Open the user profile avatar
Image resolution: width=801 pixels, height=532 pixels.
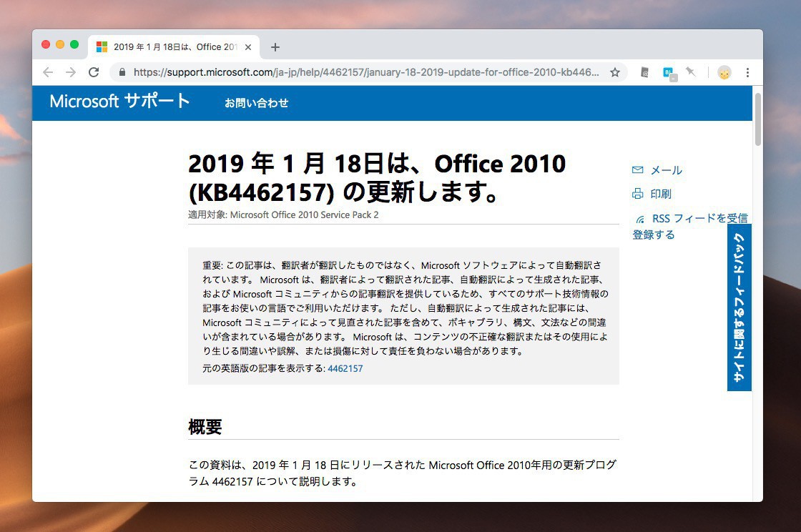coord(724,72)
